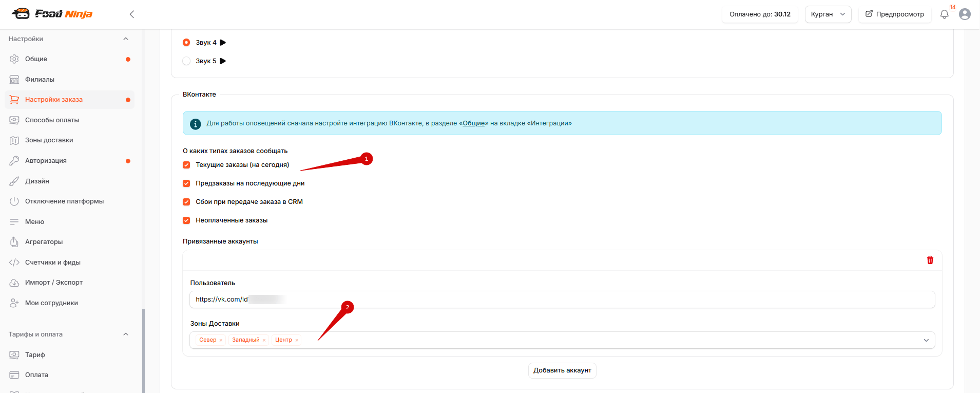Click the key icon beside Авторизация
The image size is (980, 393).
tap(14, 161)
